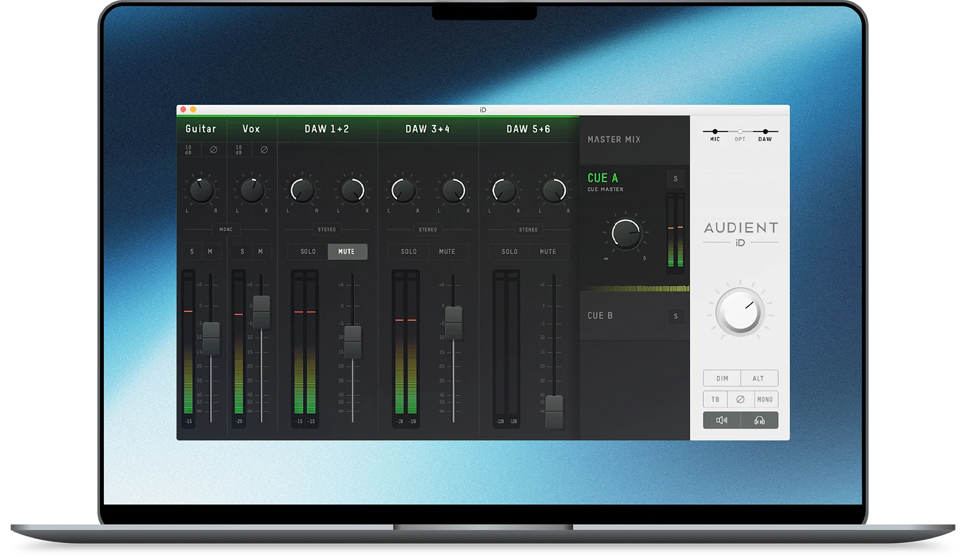This screenshot has width=966, height=560.
Task: Select the speaker output icon
Action: pos(722,420)
